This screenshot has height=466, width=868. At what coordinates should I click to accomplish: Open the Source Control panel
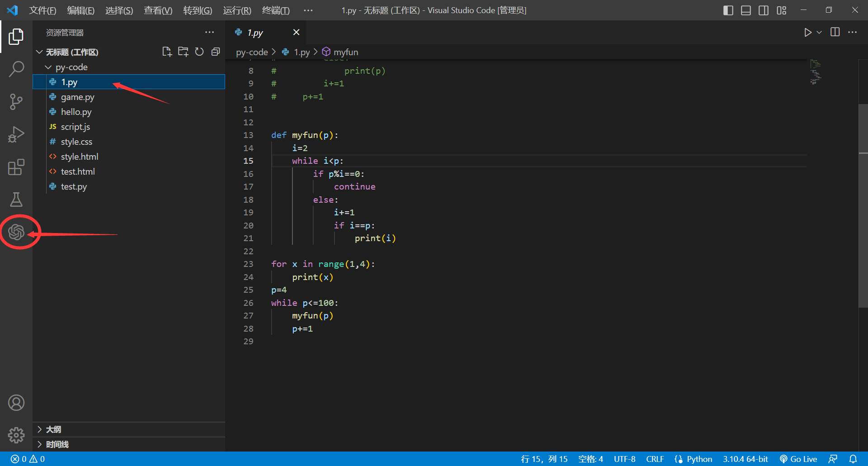point(16,101)
